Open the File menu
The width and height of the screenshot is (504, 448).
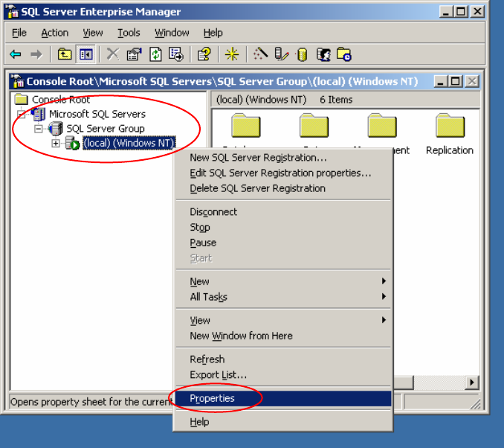point(19,33)
